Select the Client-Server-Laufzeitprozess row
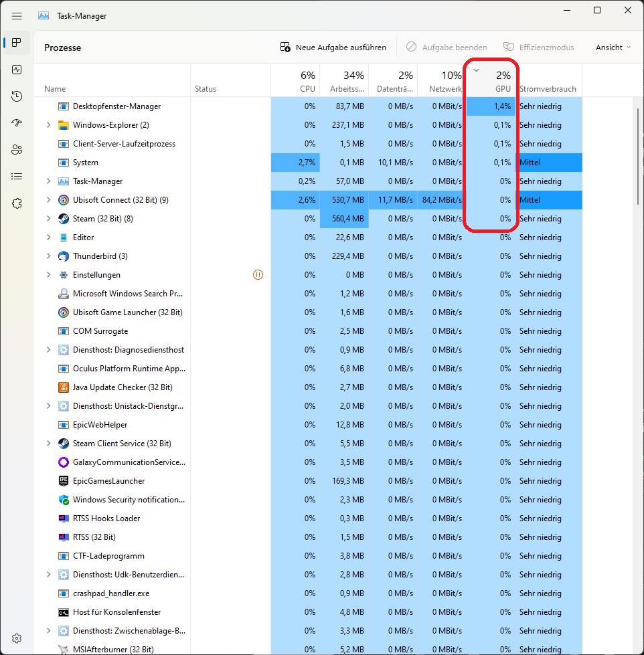The height and width of the screenshot is (655, 644). pos(308,144)
